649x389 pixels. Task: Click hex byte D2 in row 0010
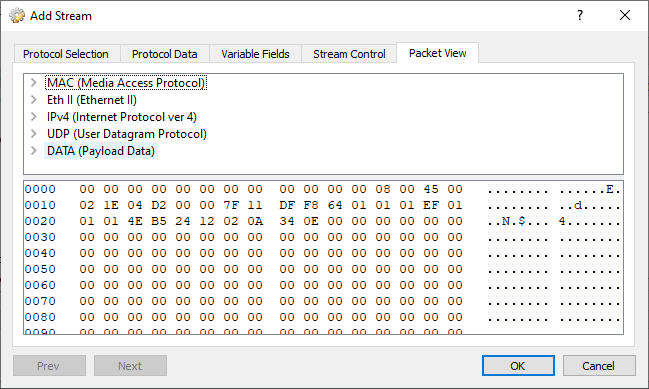[159, 205]
